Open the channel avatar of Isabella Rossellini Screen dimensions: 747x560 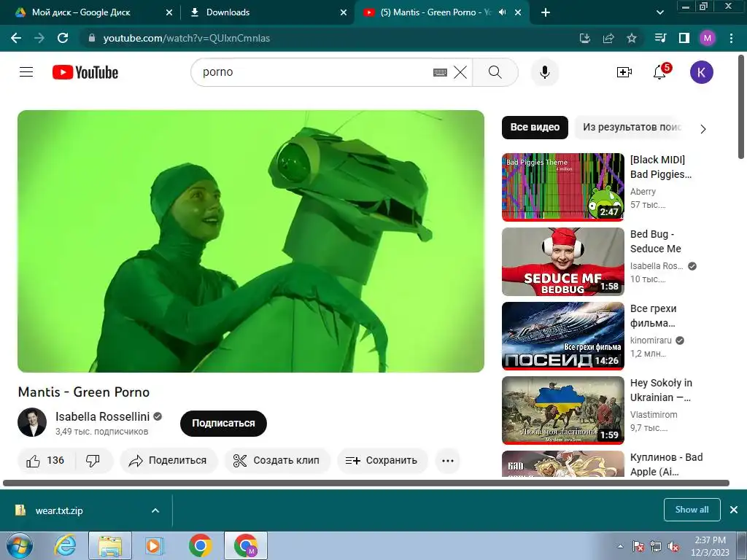click(32, 422)
